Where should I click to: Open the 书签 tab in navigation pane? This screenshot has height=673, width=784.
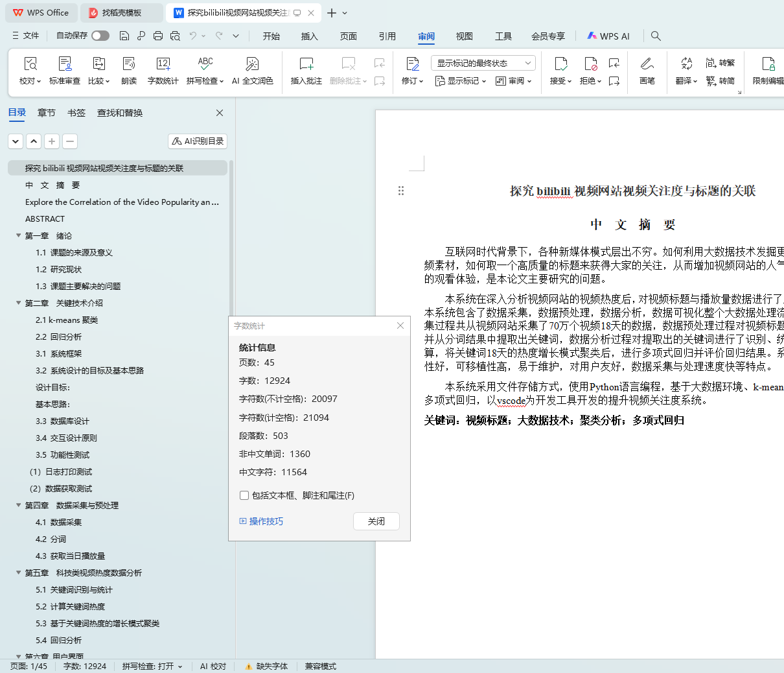point(76,113)
